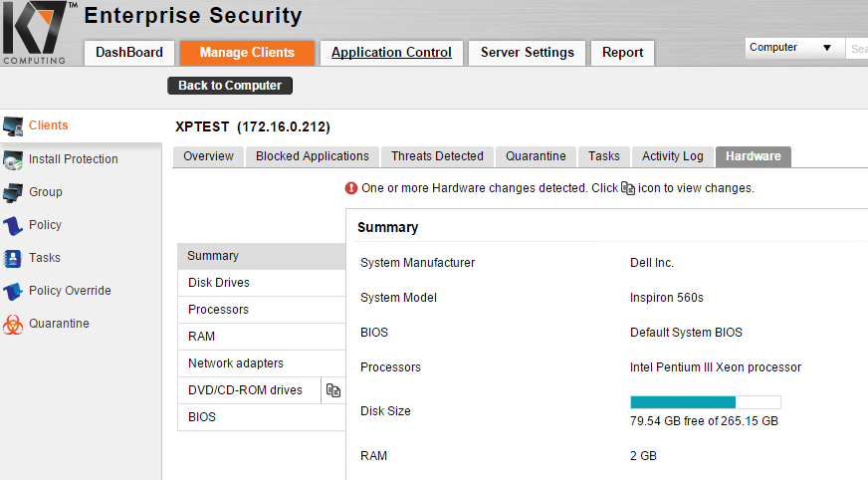Viewport: 868px width, 480px height.
Task: Go to the Report tab
Action: point(622,53)
